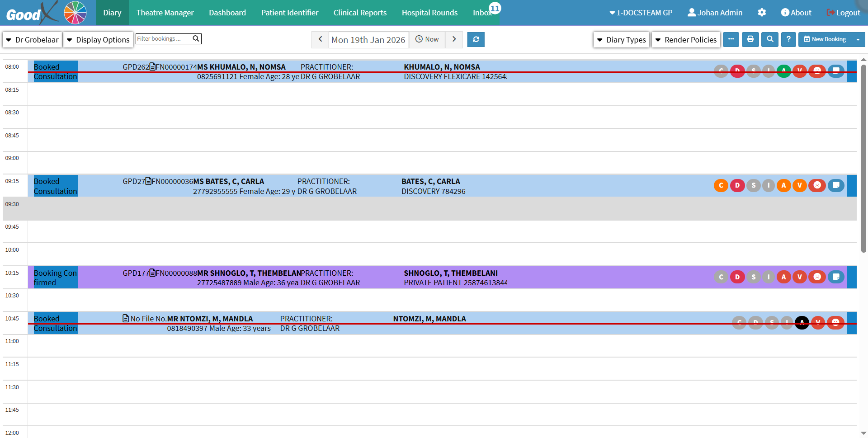Click the New Booking button
The height and width of the screenshot is (438, 868).
[x=825, y=39]
